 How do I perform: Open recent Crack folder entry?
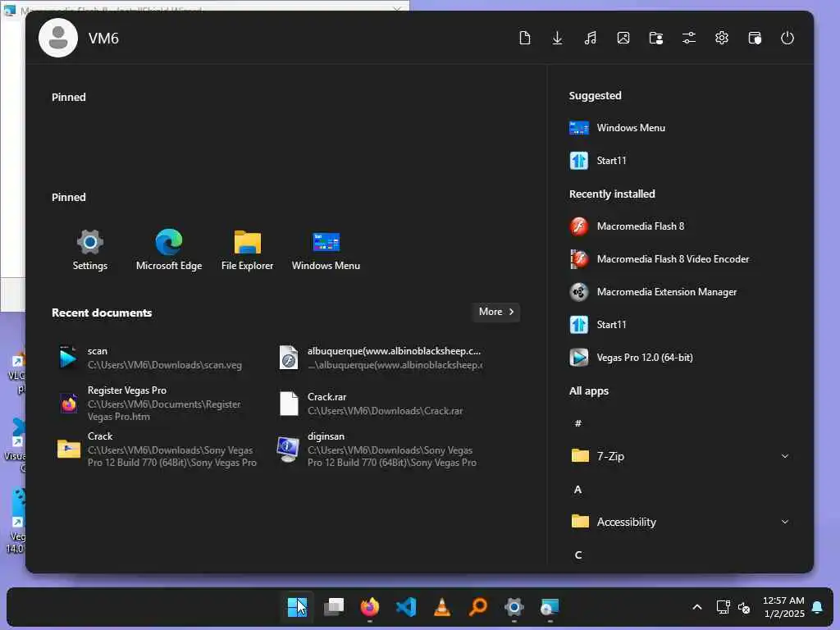coord(158,450)
